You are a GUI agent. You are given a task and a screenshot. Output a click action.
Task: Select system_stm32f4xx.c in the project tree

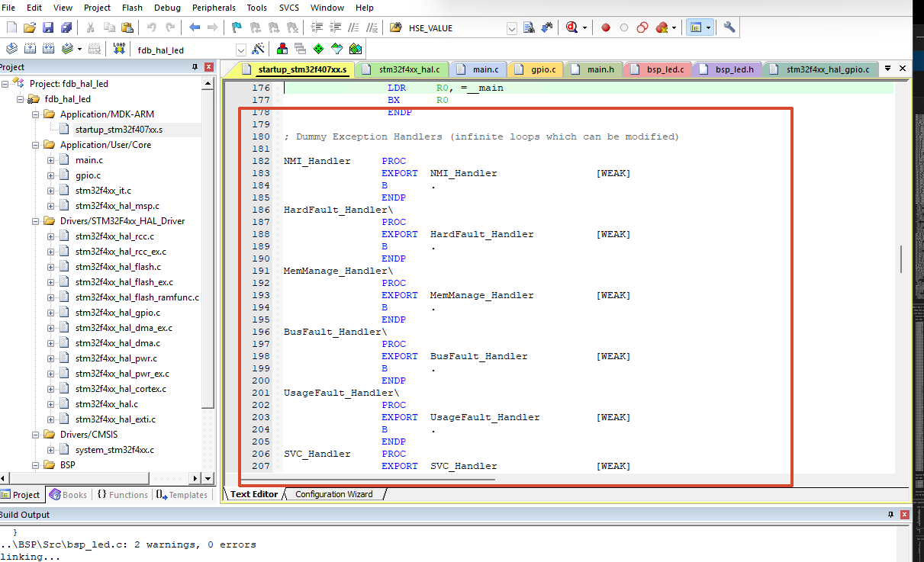[114, 450]
